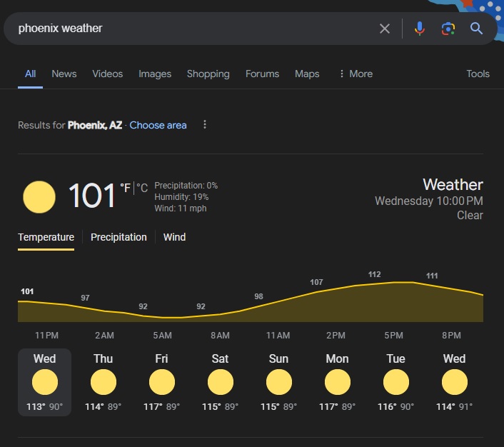Start voice search with microphone icon
The height and width of the screenshot is (447, 504).
(x=420, y=29)
